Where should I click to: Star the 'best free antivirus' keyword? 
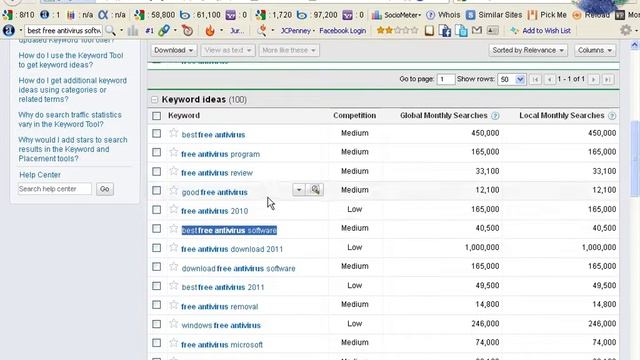(174, 133)
